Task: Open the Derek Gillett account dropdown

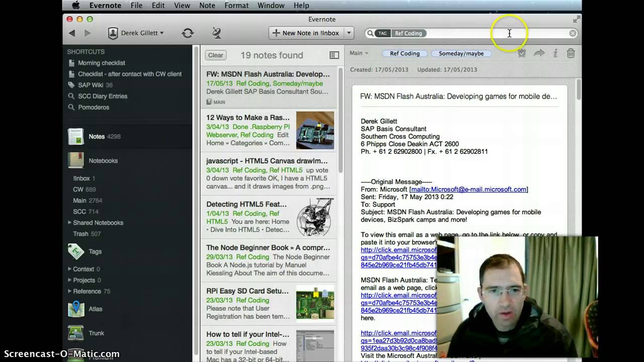Action: coord(136,33)
